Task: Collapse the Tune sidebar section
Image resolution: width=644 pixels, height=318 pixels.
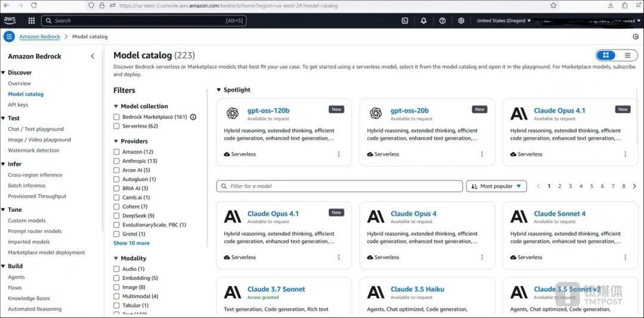Action: 4,210
